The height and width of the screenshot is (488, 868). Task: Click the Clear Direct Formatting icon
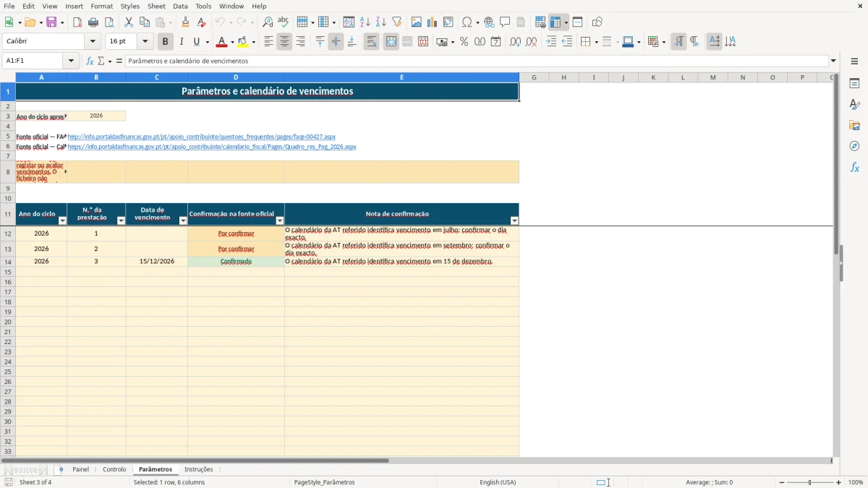click(202, 22)
